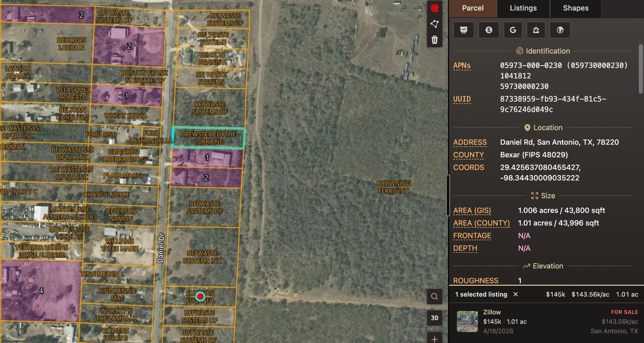Click the $143.56k/ac summary value

(591, 294)
